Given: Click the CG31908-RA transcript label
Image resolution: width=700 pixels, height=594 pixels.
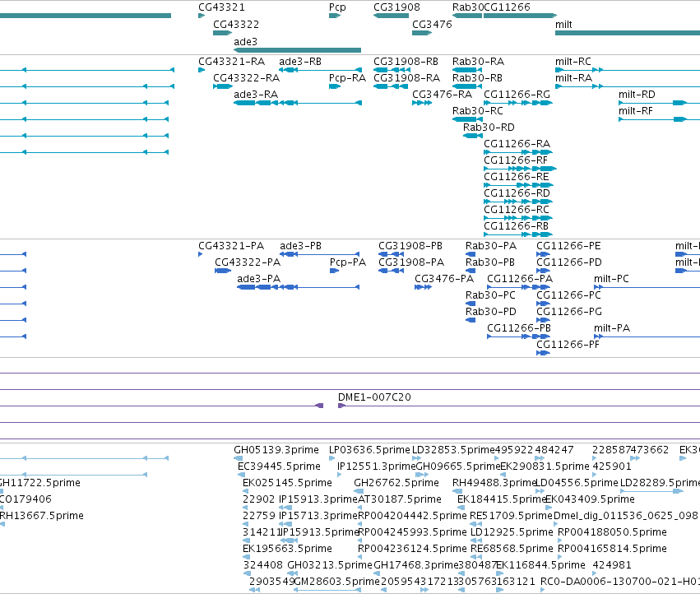Looking at the screenshot, I should [x=406, y=78].
